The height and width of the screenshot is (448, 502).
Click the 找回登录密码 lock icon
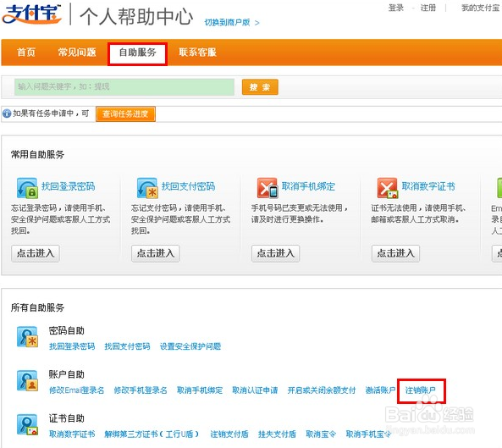[27, 188]
